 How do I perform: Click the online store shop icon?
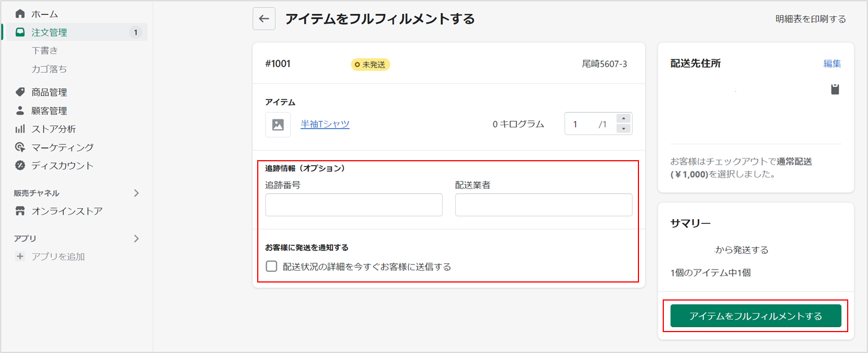click(x=20, y=211)
